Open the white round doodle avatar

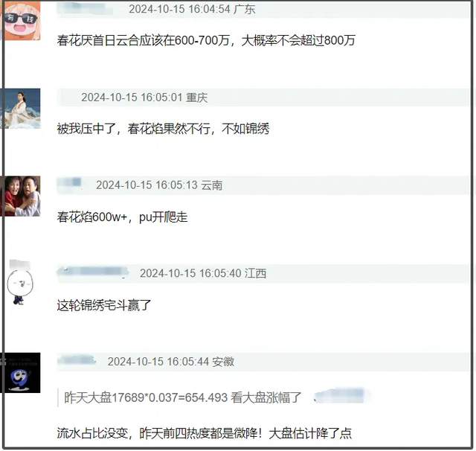pos(20,283)
